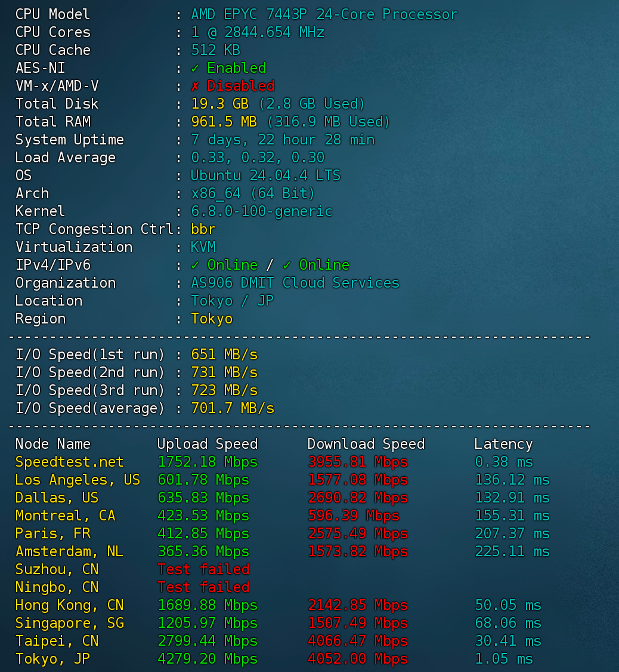Screen dimensions: 619x672
Task: Click the Ubuntu 24.04.4 LTS OS value
Action: tap(265, 175)
